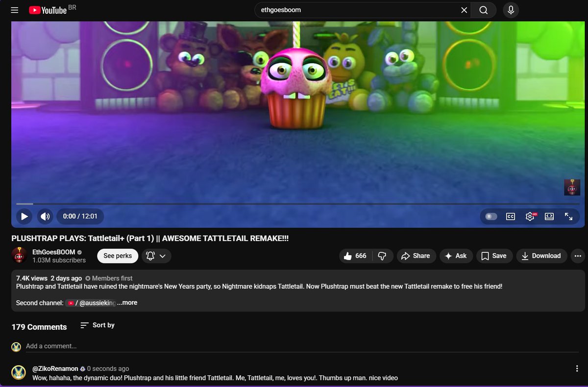The width and height of the screenshot is (588, 387).
Task: Like the video (666 likes)
Action: 356,256
